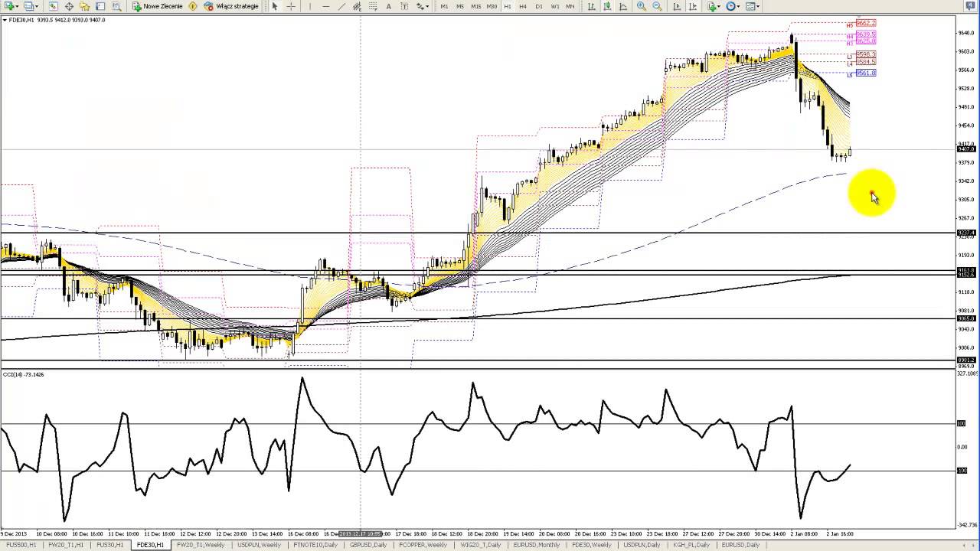Viewport: 980px width, 551px height.
Task: Click the FDE30,H1 chart title label
Action: [x=21, y=20]
